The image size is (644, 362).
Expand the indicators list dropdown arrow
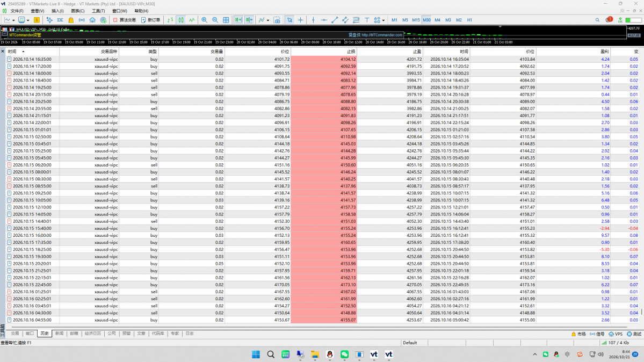268,20
